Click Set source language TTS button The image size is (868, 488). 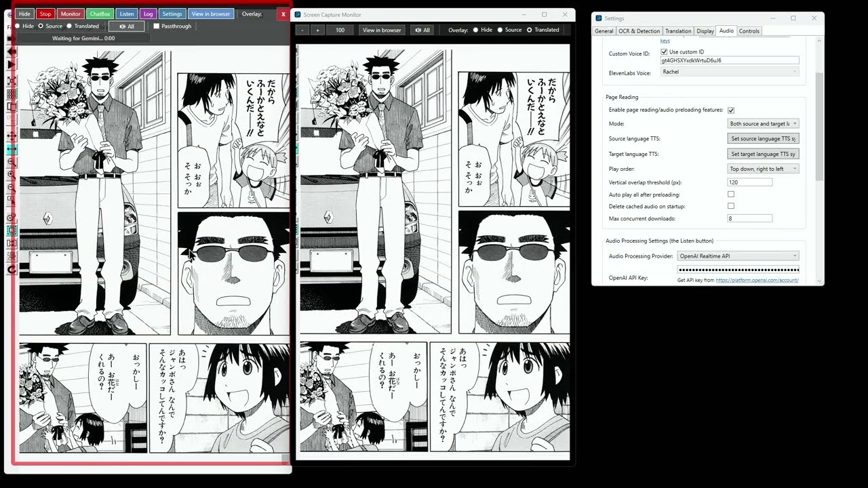tap(763, 139)
